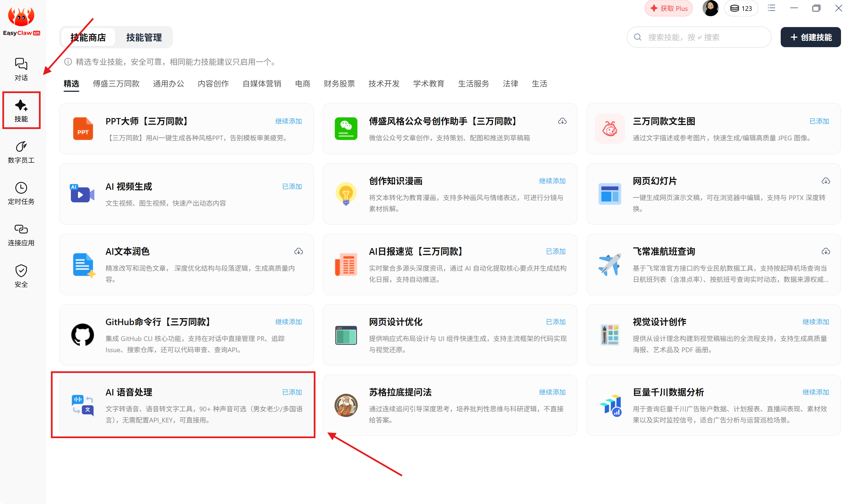Select the 内容创作 category tab
Screen dimensions: 853x504
click(213, 83)
